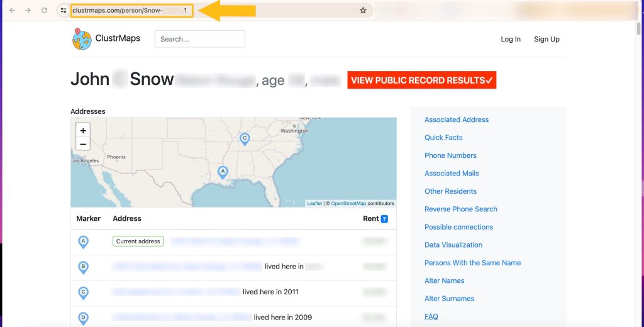Click View Public Record Results button
Screen dimensions: 644x327
422,80
